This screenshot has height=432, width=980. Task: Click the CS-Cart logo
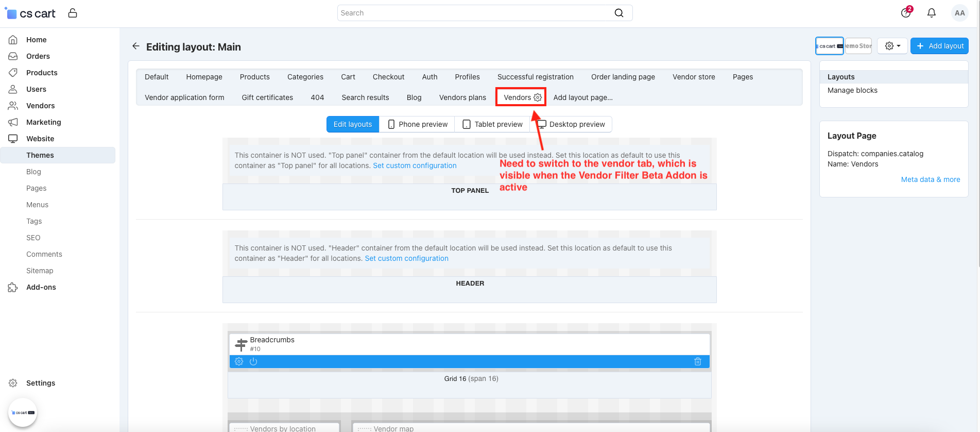tap(30, 13)
